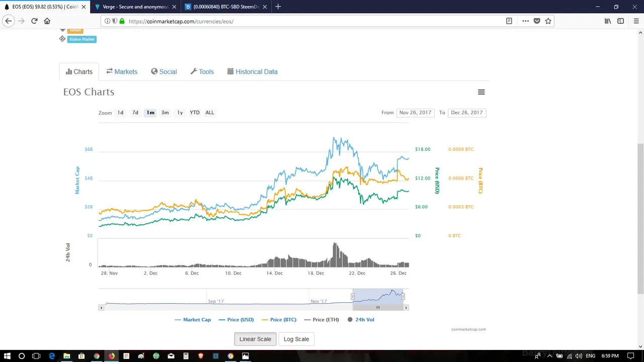The width and height of the screenshot is (644, 362).
Task: Launch Microsoft Edge from taskbar
Action: (51, 356)
